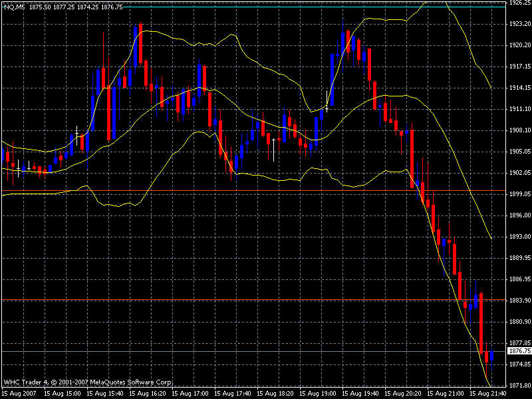The width and height of the screenshot is (532, 399).
Task: Click the long red candle before the last bars
Action: 481,323
